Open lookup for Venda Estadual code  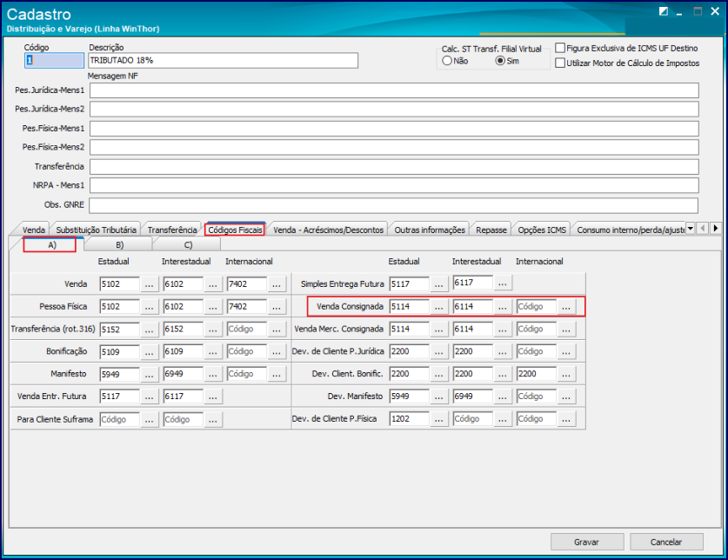149,284
